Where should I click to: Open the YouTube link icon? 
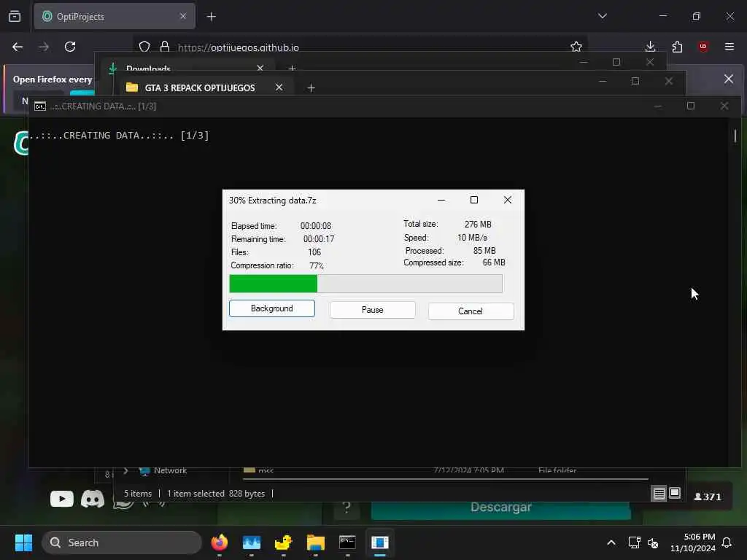point(62,499)
